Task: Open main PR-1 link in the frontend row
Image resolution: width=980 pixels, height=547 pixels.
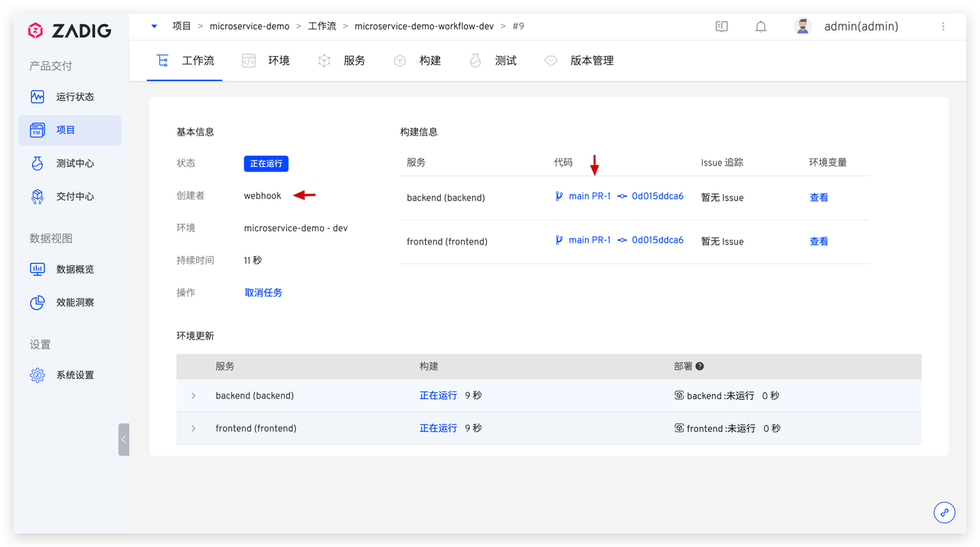Action: 590,240
